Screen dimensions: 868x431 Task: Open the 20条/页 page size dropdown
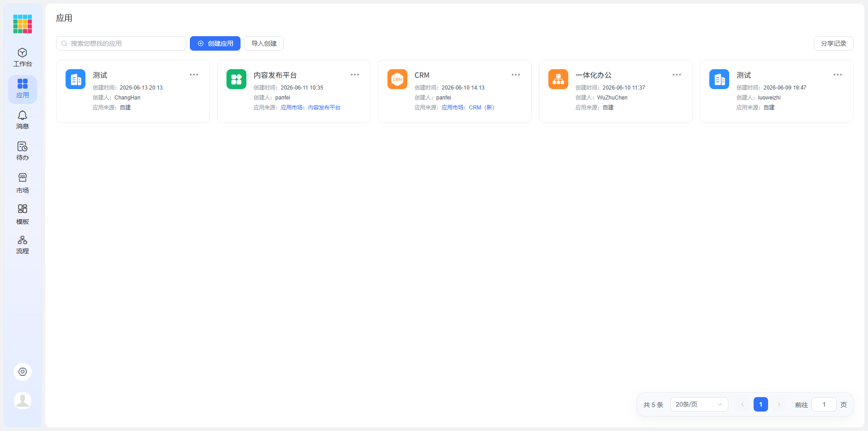699,404
